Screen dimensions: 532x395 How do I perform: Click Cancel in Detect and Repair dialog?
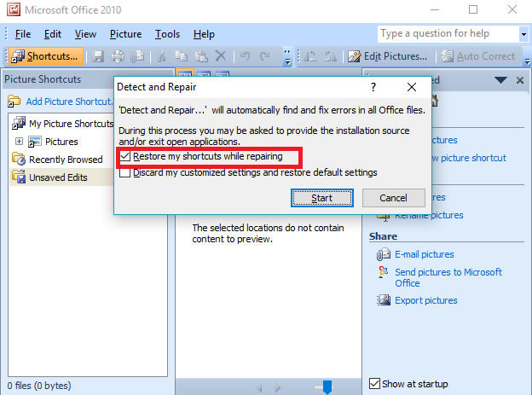pos(394,198)
